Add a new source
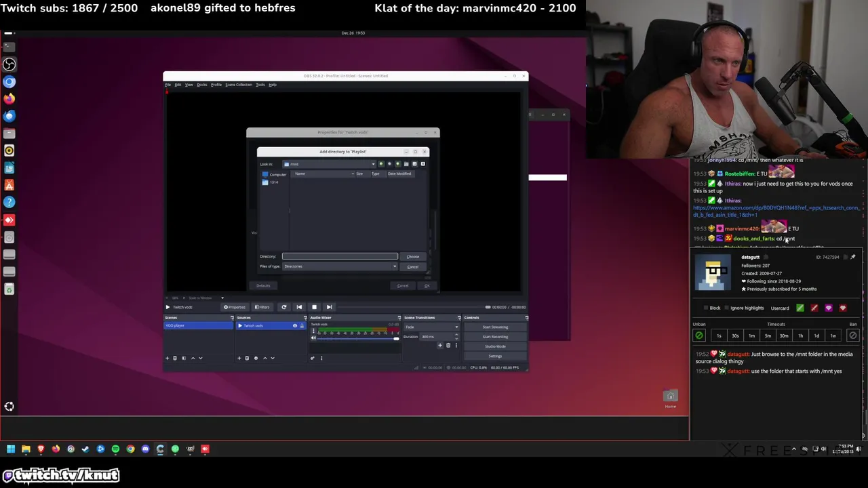 (239, 358)
